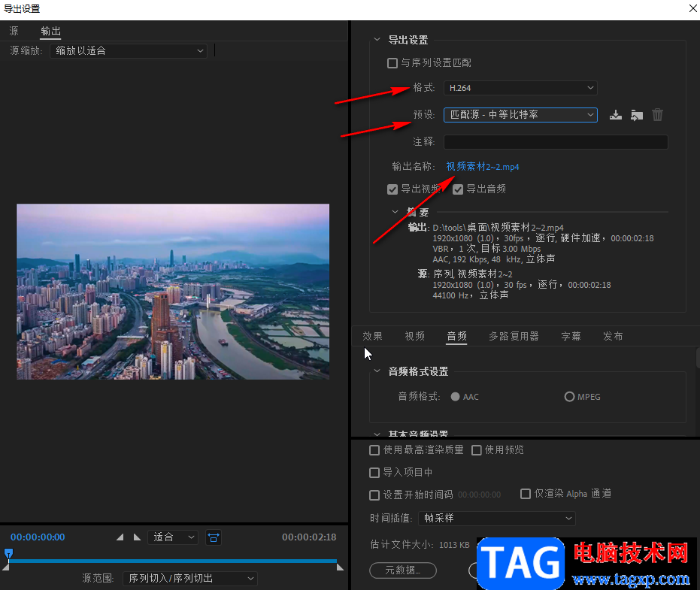Open the 效果 tab
Image resolution: width=700 pixels, height=590 pixels.
click(x=372, y=336)
